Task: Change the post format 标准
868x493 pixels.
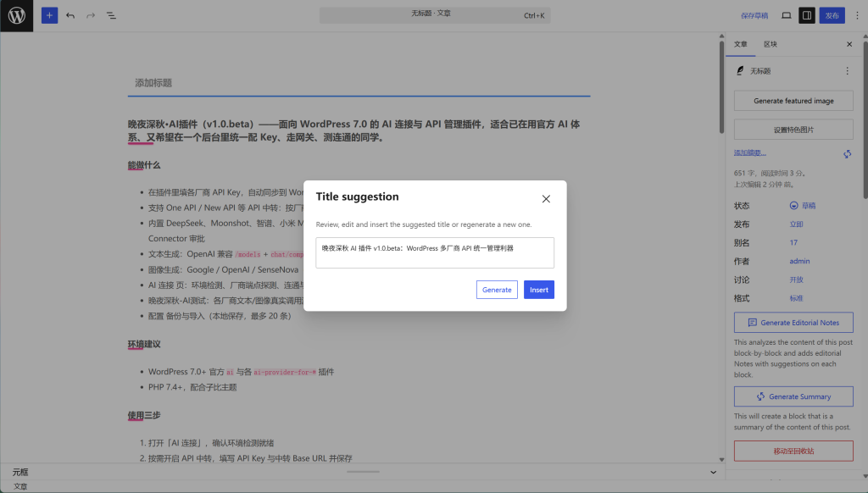Action: [x=796, y=298]
